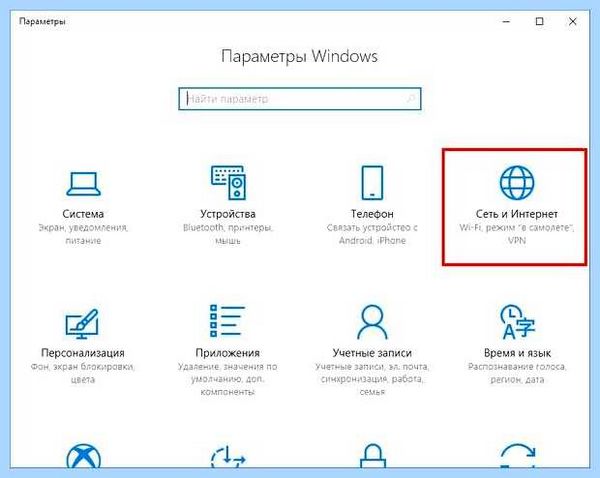
Task: Open the Система laptop icon
Action: click(x=83, y=184)
